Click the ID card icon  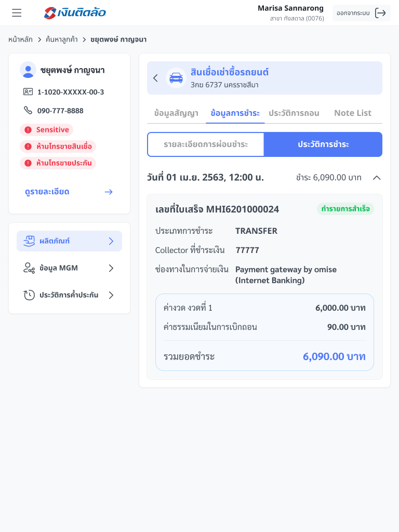point(28,92)
